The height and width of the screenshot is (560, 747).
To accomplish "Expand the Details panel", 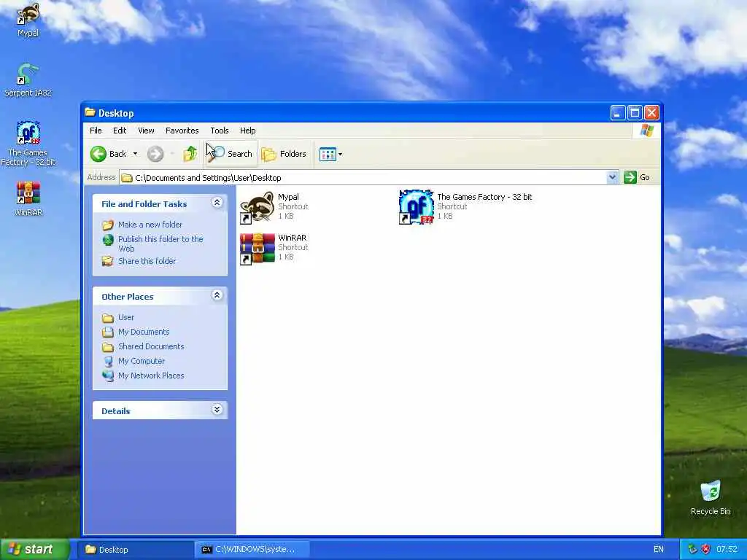I will pos(217,410).
